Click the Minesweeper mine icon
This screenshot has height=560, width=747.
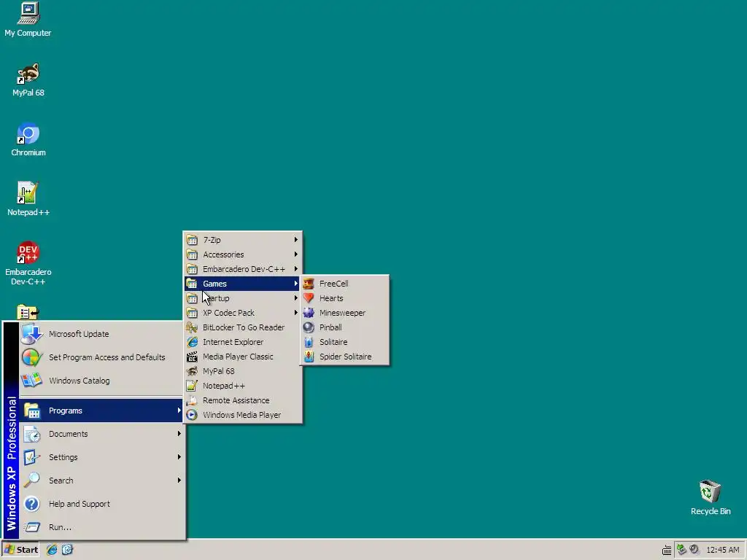309,313
